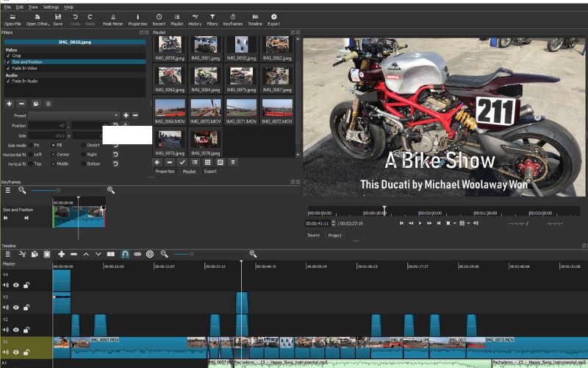Click the IMG_0072.MOV clip on track V1
This screenshot has height=368, width=588.
[x=537, y=347]
